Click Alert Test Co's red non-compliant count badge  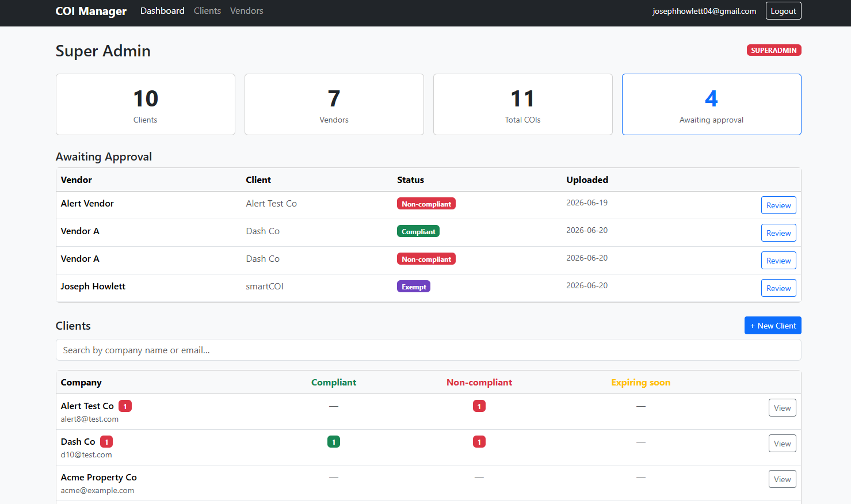point(479,406)
